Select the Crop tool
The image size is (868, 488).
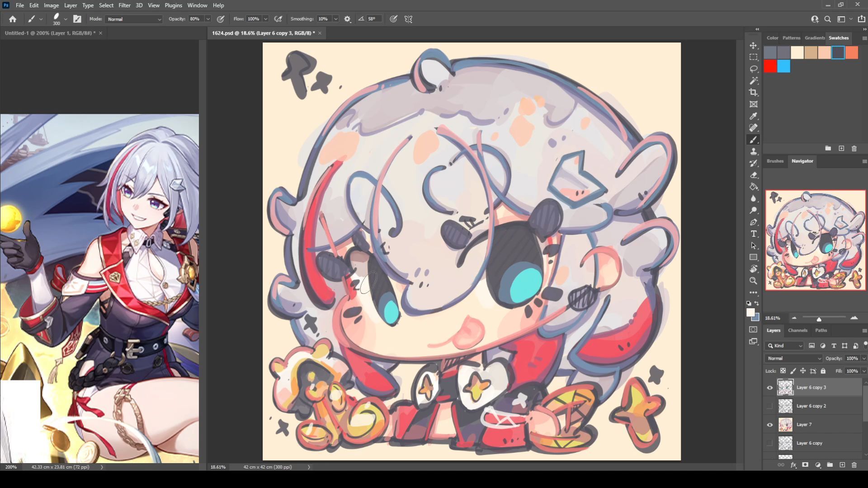[753, 93]
